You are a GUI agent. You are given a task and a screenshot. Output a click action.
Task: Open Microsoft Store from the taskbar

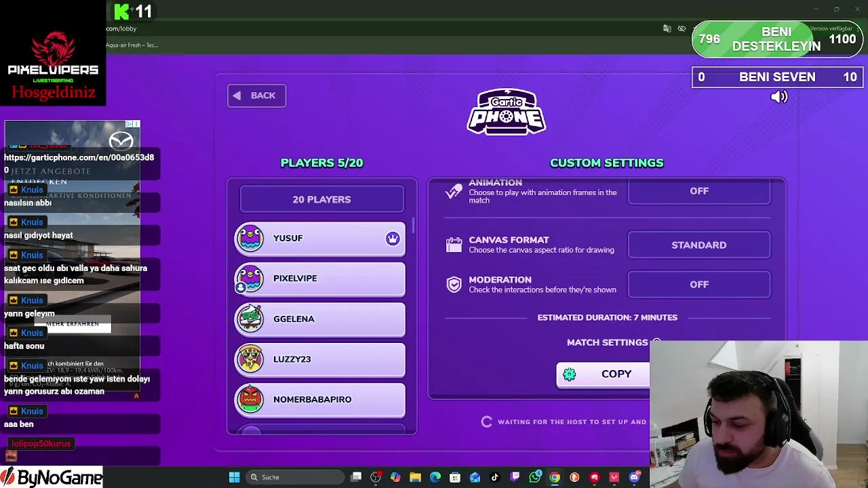tap(455, 477)
